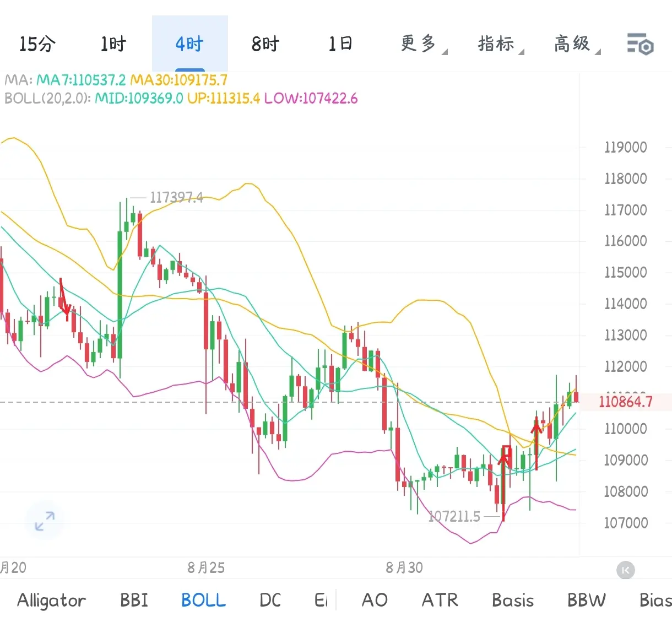Switch to 1时 timeframe

(x=113, y=44)
